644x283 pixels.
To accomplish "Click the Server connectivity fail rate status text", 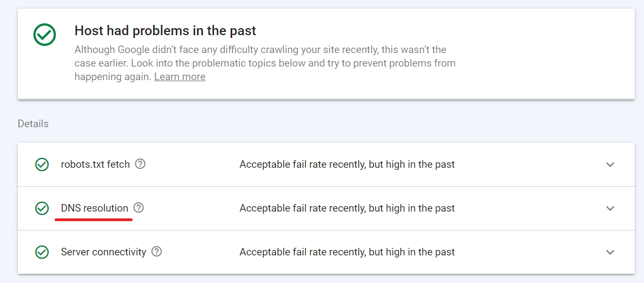I will pyautogui.click(x=347, y=252).
